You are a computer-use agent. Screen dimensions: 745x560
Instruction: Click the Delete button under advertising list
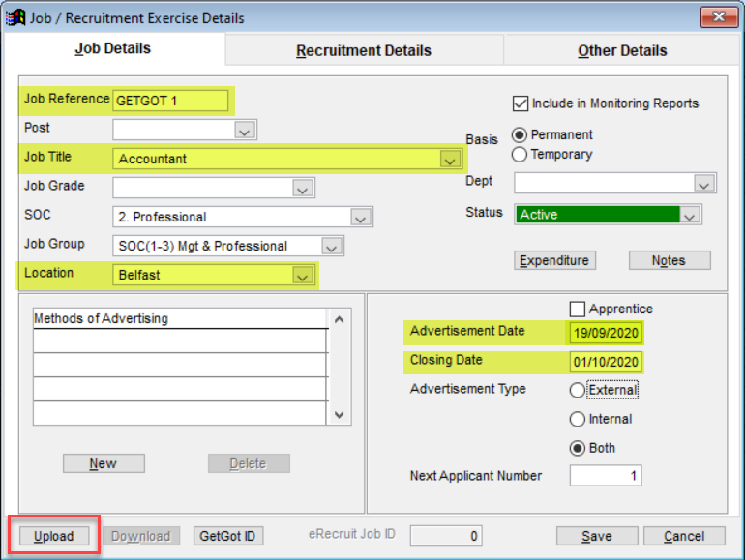coord(249,463)
